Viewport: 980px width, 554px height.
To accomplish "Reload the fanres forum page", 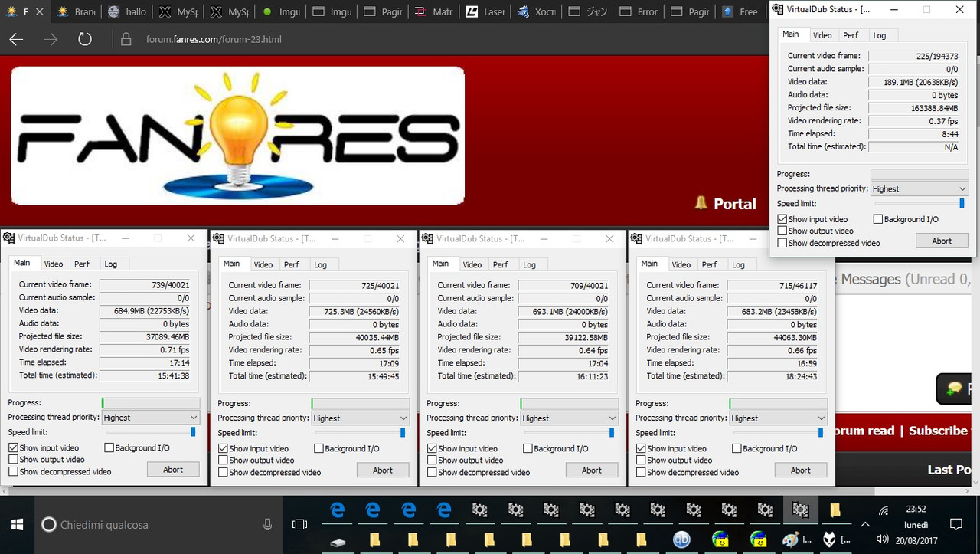I will pyautogui.click(x=85, y=39).
